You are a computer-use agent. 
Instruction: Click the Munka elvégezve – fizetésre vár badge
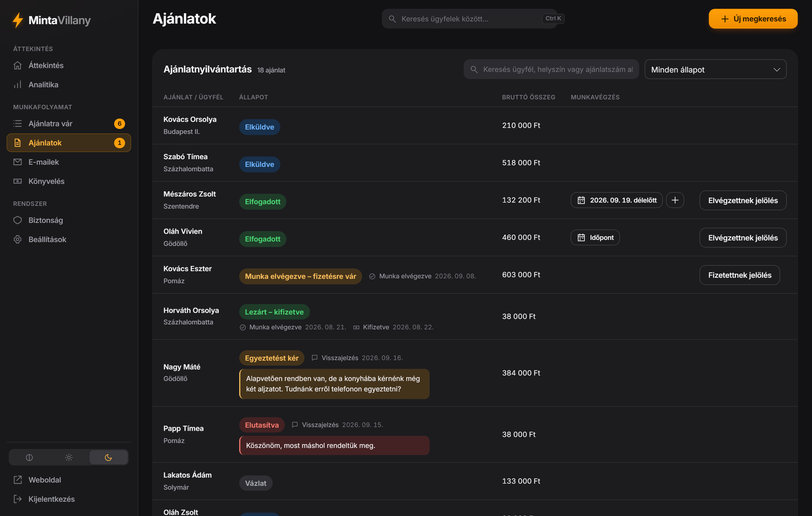pos(300,276)
